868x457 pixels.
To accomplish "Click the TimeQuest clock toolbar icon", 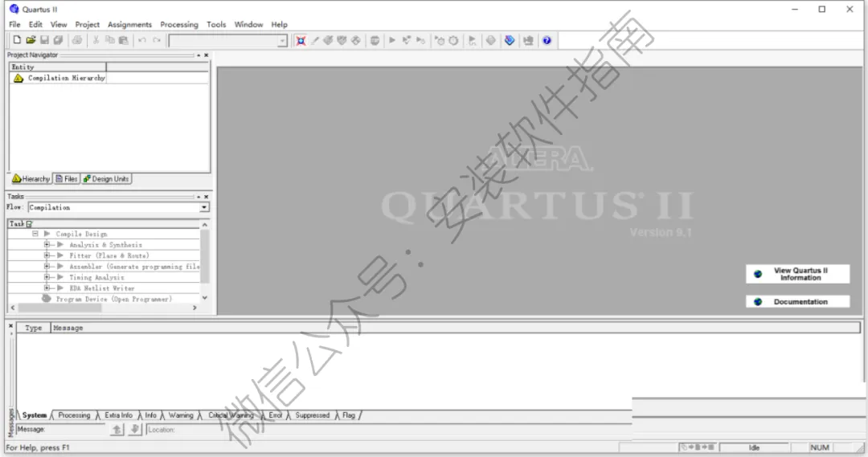I will pyautogui.click(x=453, y=40).
